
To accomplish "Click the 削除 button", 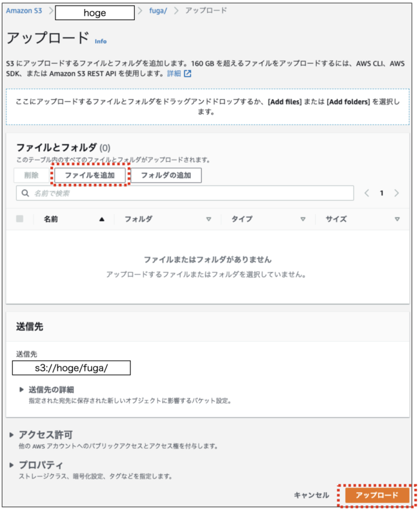I will click(31, 175).
